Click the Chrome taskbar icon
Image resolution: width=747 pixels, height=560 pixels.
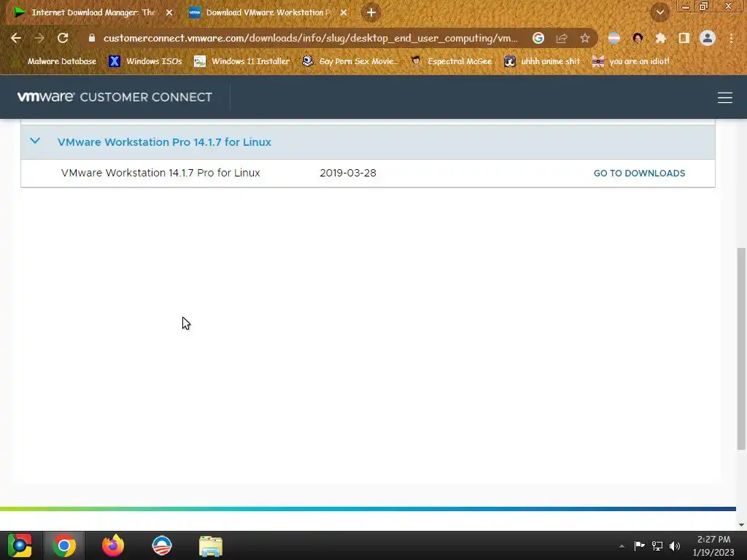64,545
